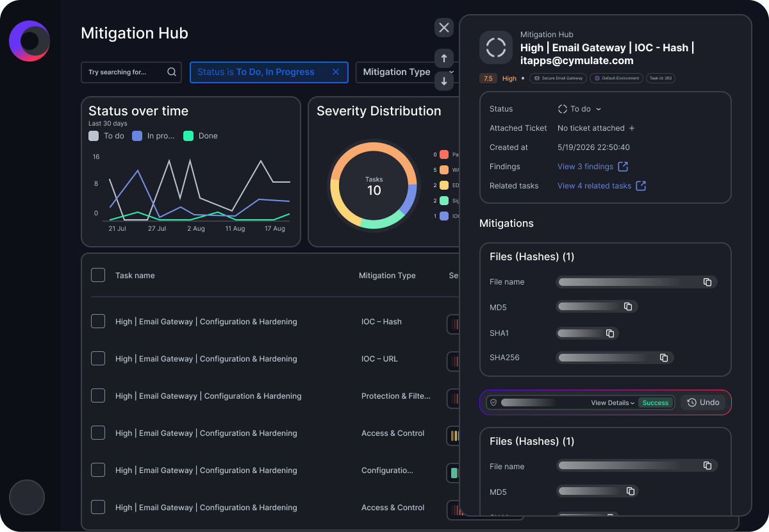The image size is (769, 532).
Task: Click the IOC – URL cell
Action: point(379,359)
